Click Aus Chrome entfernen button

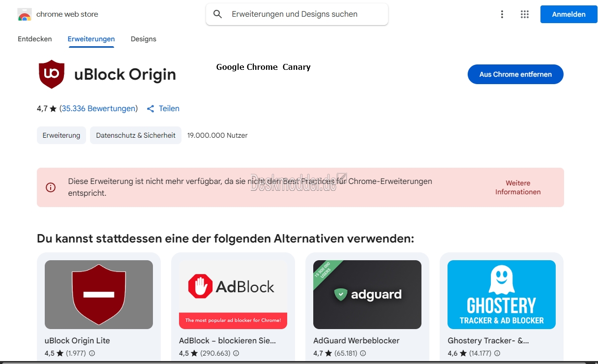[515, 74]
